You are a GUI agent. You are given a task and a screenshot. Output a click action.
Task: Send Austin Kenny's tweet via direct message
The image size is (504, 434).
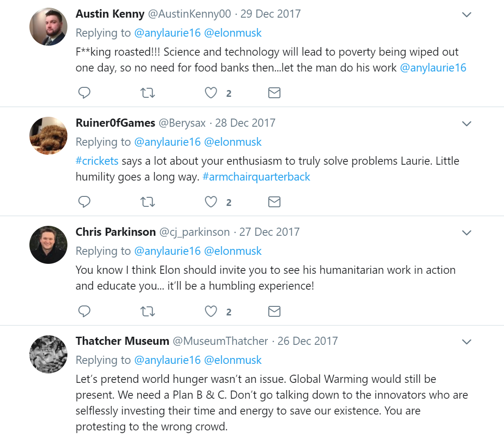coord(274,93)
